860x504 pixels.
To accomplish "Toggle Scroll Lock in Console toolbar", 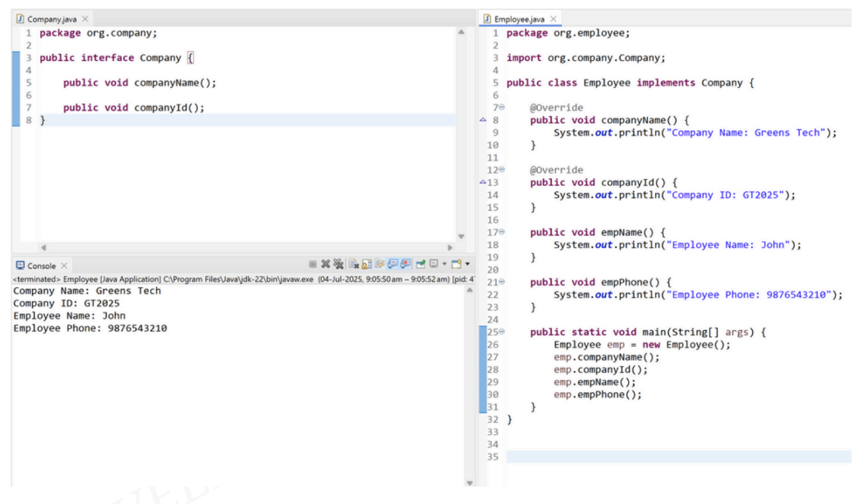I will click(x=366, y=264).
